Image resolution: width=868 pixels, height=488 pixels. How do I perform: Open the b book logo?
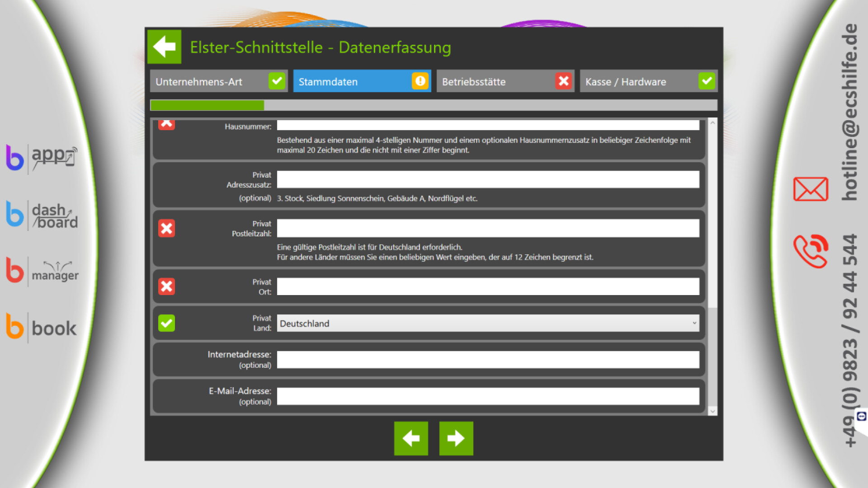42,328
